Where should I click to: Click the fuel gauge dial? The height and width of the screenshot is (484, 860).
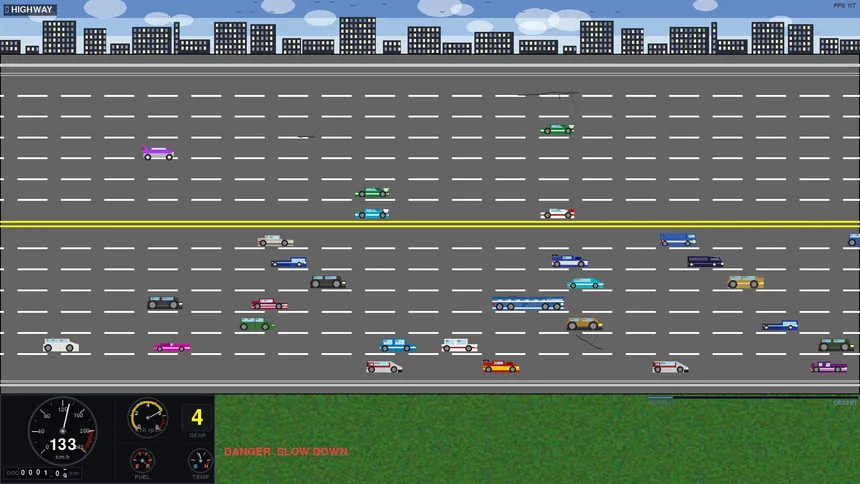pyautogui.click(x=143, y=460)
